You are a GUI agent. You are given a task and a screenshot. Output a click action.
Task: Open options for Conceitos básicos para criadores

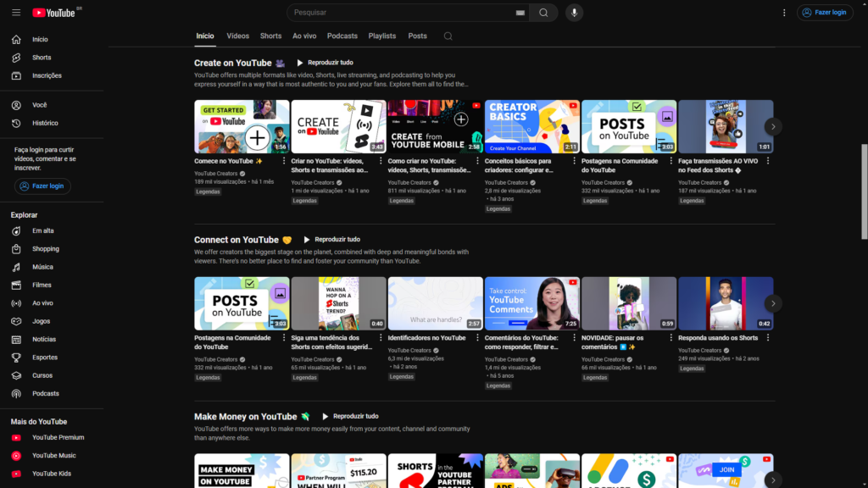pos(574,161)
